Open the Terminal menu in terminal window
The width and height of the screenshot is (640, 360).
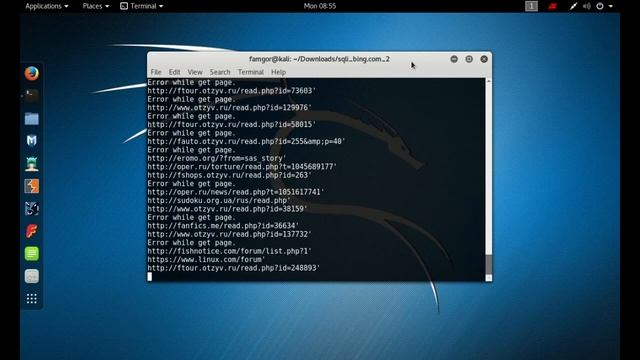point(251,72)
